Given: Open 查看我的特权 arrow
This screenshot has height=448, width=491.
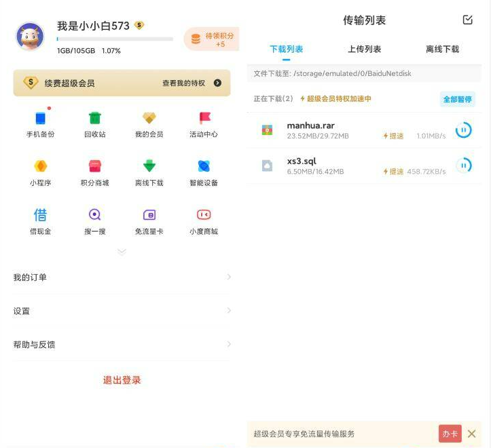Looking at the screenshot, I should [217, 83].
